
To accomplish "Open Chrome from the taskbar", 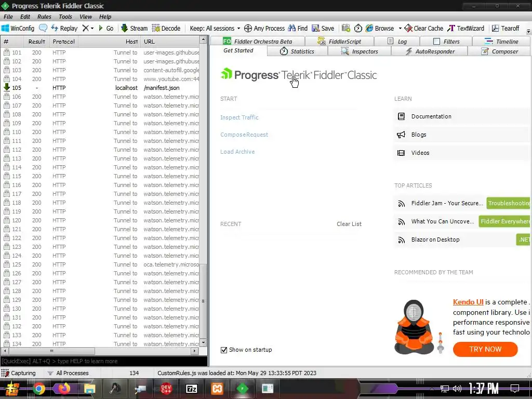I will pos(38,389).
